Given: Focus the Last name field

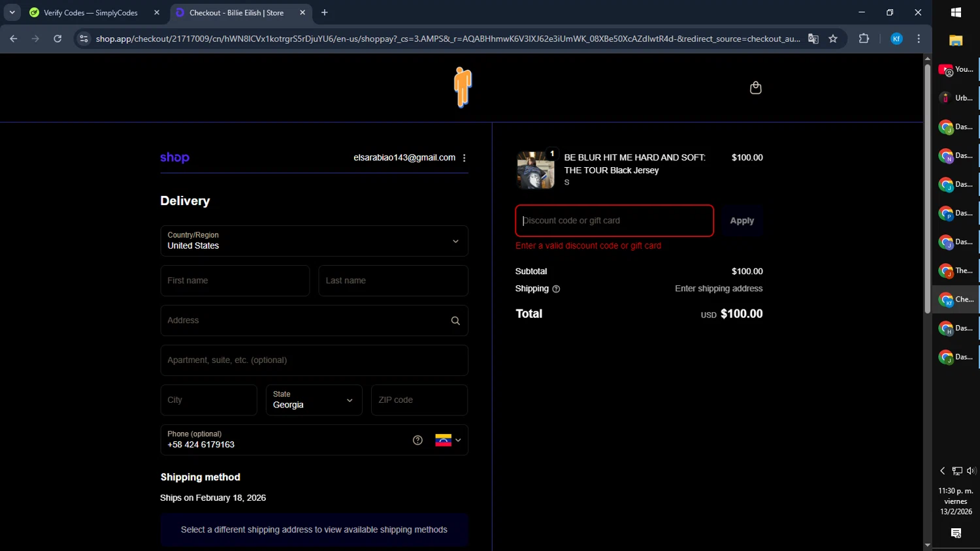Looking at the screenshot, I should coord(393,281).
